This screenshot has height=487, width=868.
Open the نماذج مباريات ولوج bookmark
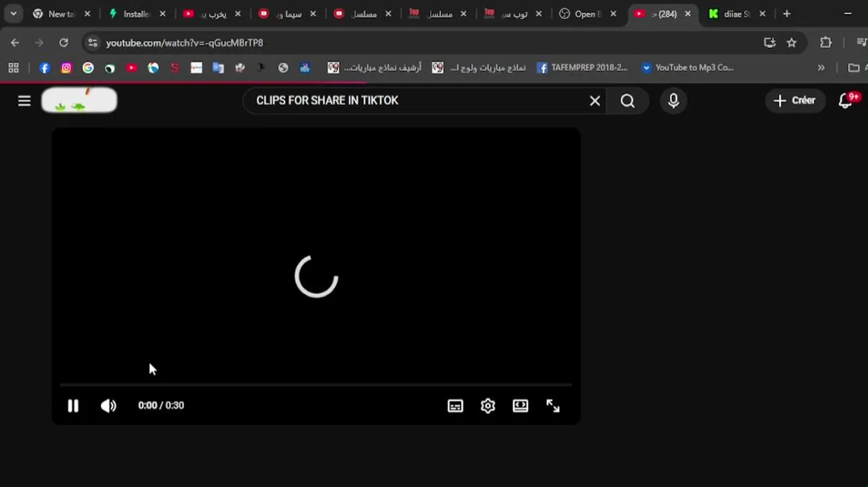coord(479,68)
